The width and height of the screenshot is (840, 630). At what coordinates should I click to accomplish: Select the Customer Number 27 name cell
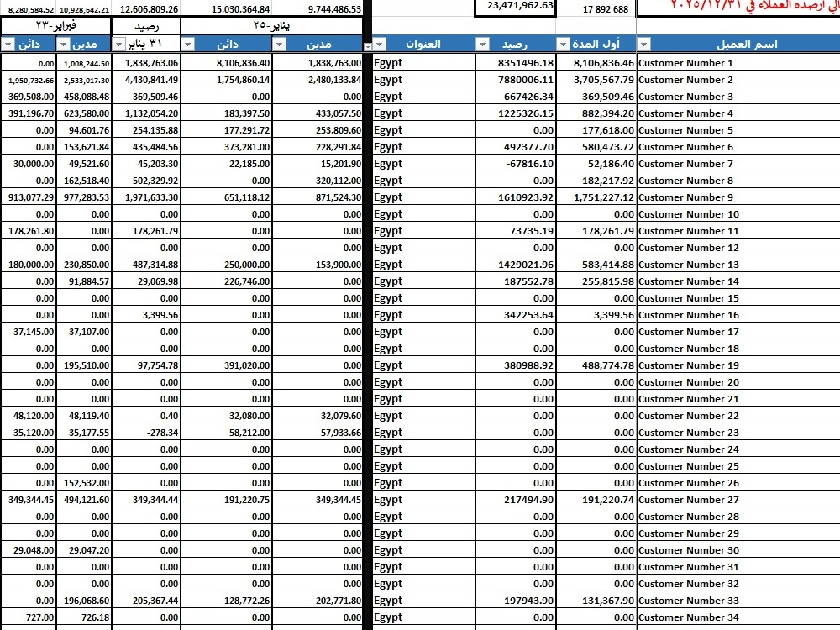[738, 500]
